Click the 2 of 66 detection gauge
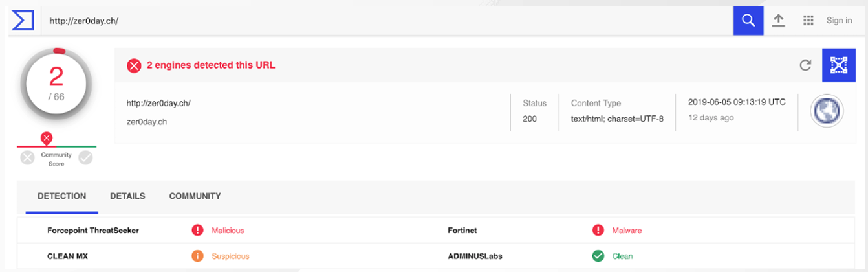Image resolution: width=868 pixels, height=272 pixels. pyautogui.click(x=56, y=83)
